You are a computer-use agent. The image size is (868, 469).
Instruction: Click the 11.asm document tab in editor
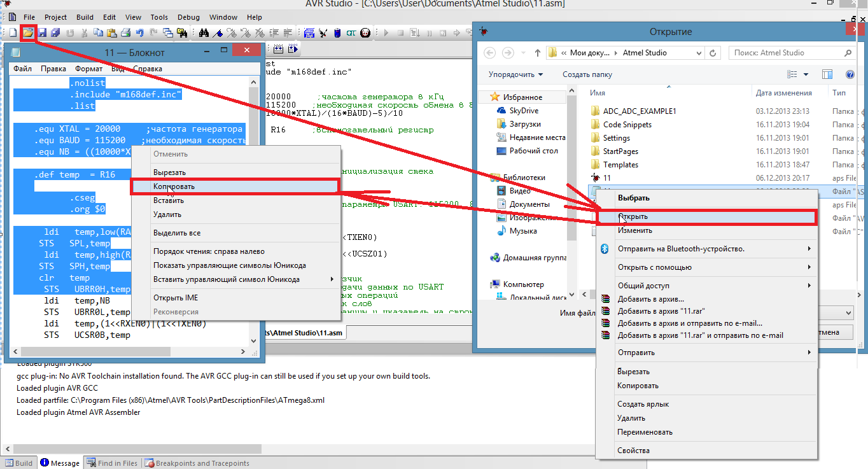point(304,332)
